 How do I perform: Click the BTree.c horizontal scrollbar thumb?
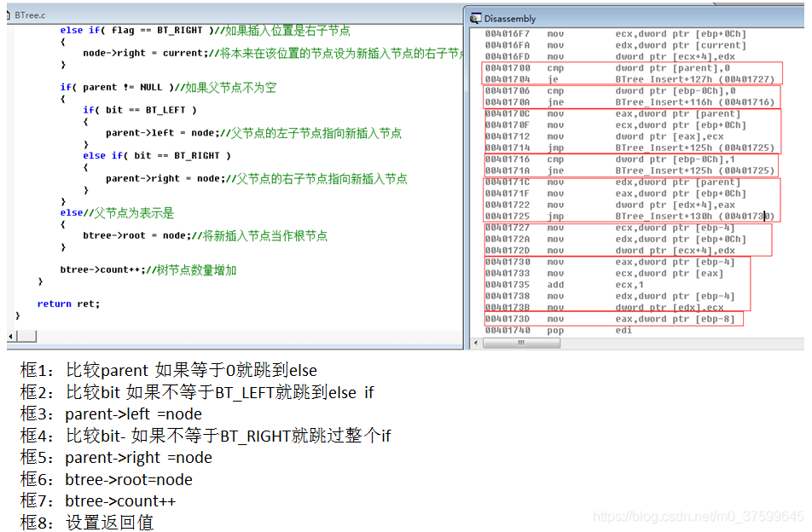point(27,337)
